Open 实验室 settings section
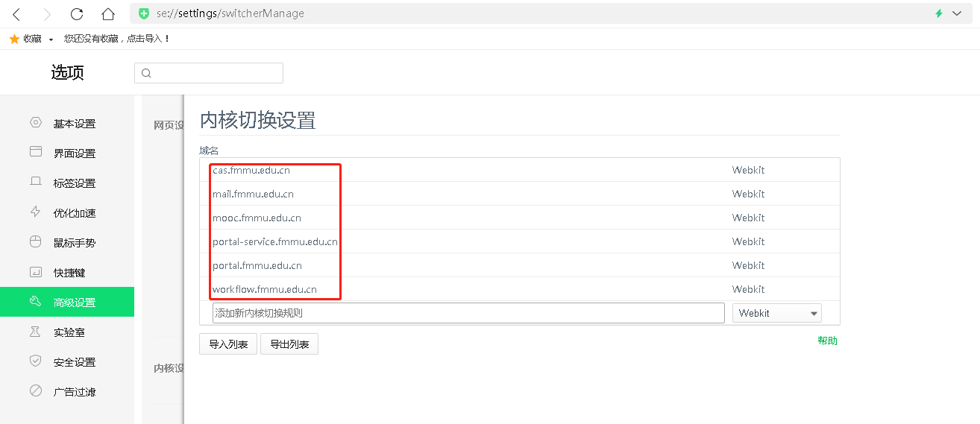980x424 pixels. (x=69, y=332)
